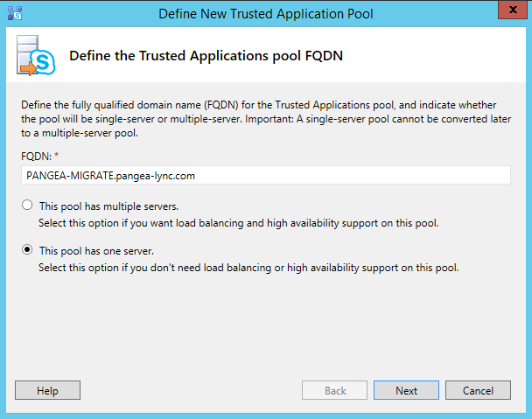This screenshot has height=419, width=532.
Task: Click the Skype server pool header icon
Action: (36, 55)
